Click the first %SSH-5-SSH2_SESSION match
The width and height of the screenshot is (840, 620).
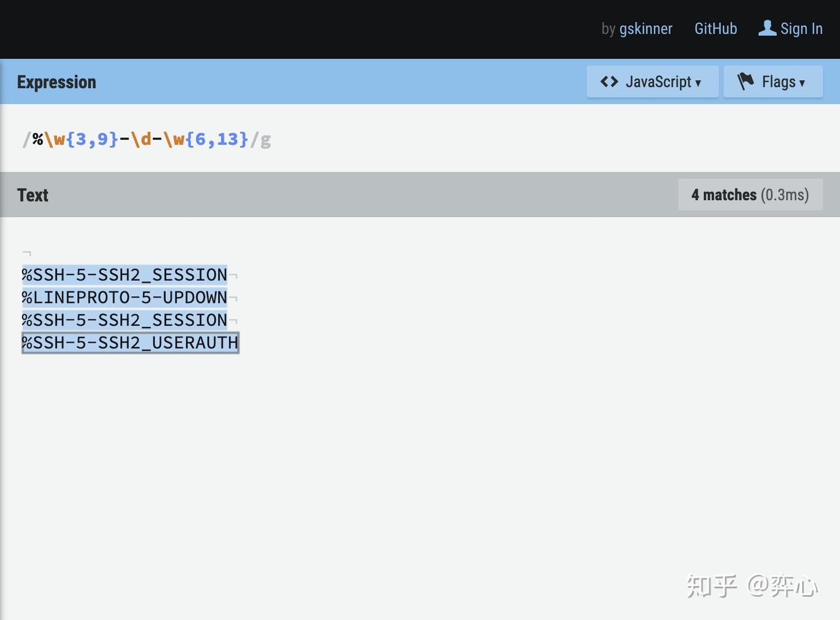click(124, 275)
